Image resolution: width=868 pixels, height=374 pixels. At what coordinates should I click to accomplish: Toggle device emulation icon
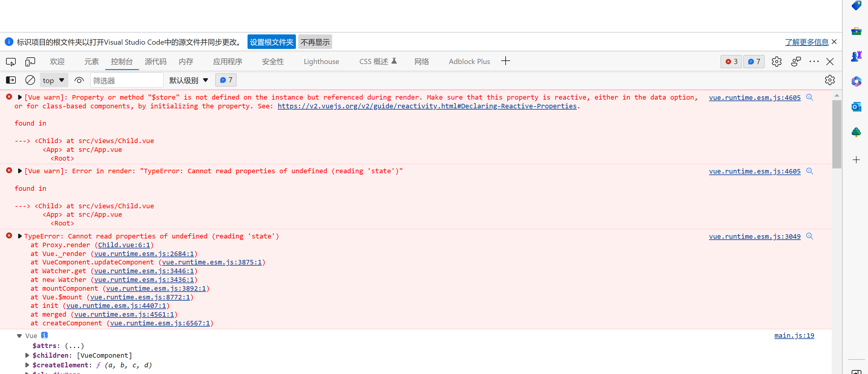30,62
